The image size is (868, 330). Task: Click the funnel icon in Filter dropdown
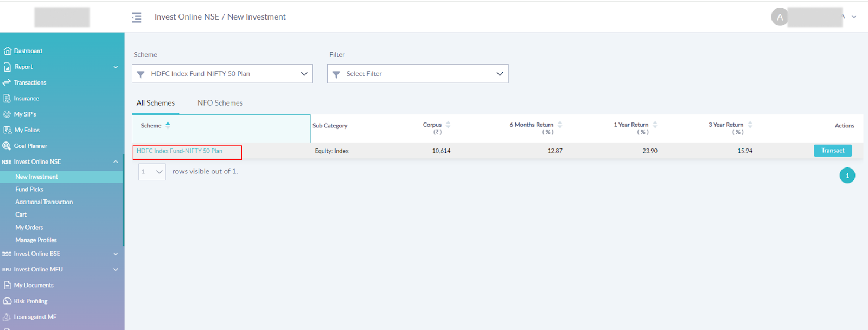point(336,74)
